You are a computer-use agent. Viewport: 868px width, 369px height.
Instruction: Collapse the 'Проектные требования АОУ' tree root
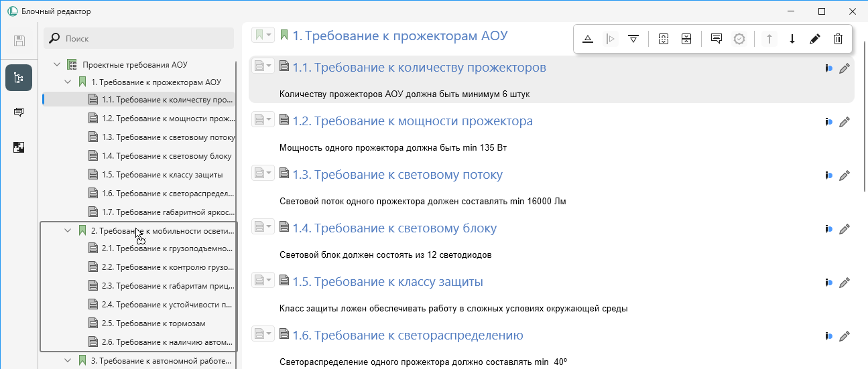[56, 65]
